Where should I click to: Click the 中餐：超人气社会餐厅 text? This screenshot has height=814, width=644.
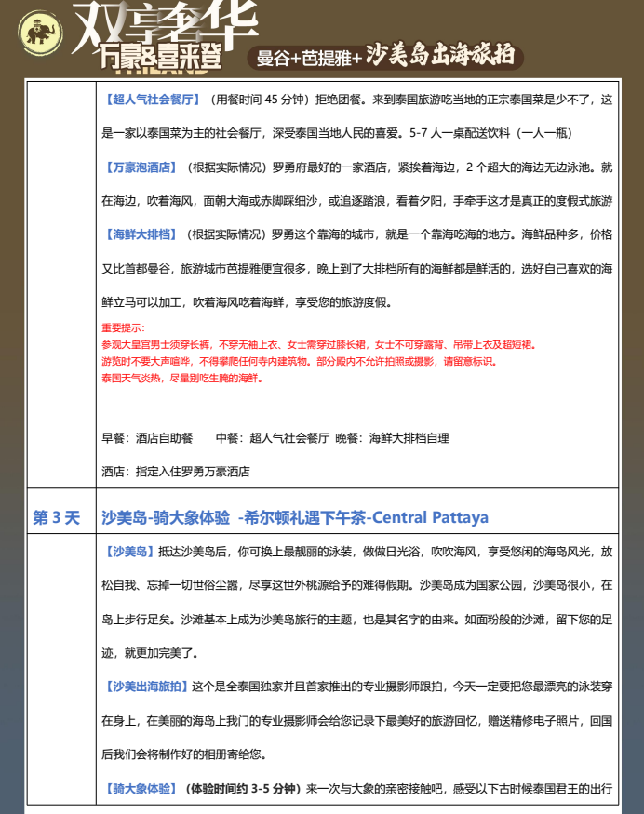(273, 438)
